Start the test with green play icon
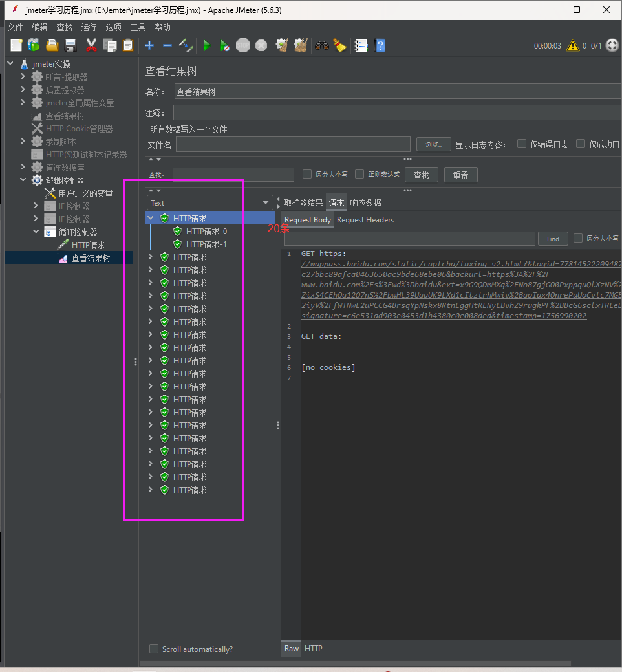The height and width of the screenshot is (672, 622). [x=207, y=45]
